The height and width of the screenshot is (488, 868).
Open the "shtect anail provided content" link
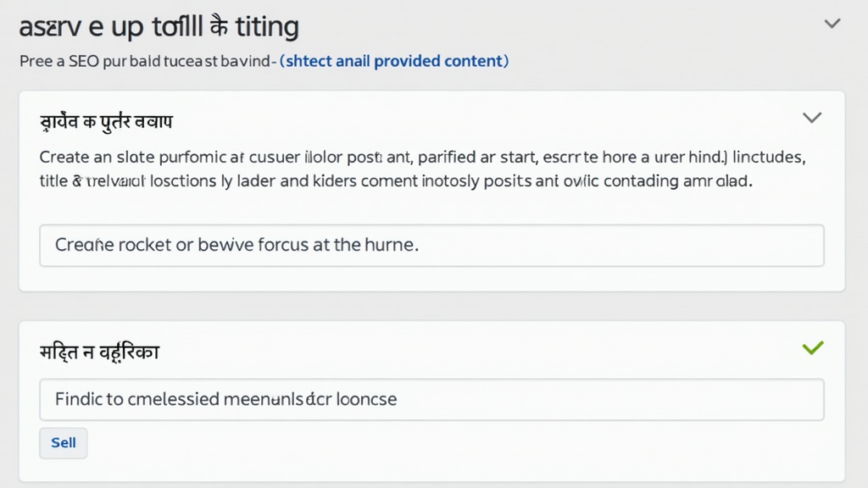coord(394,61)
